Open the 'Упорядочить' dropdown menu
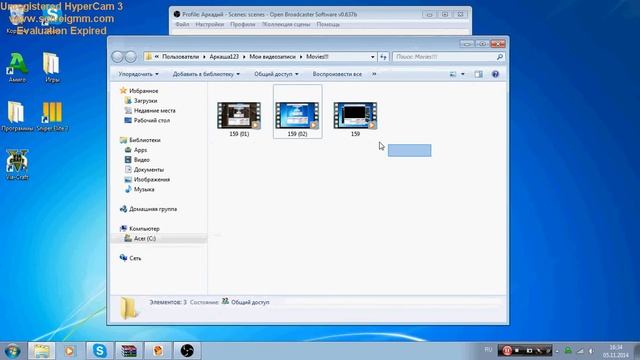 [138, 74]
